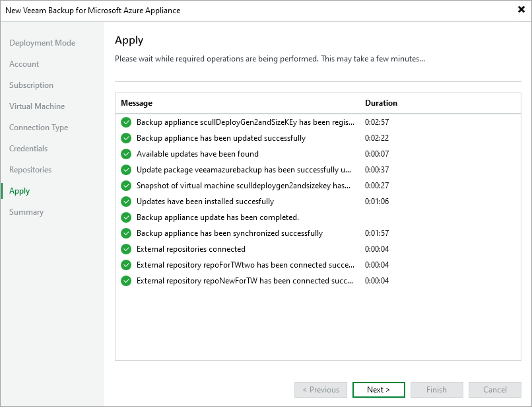Open the Connection Type step
This screenshot has width=532, height=407.
39,128
